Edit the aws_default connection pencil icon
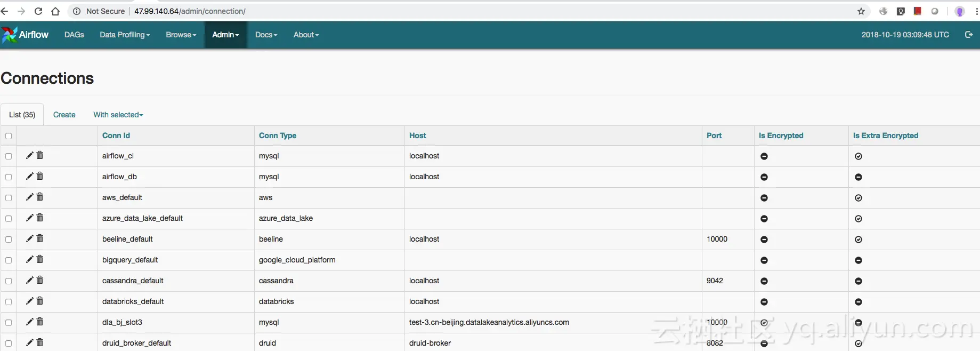980x351 pixels. pos(30,197)
